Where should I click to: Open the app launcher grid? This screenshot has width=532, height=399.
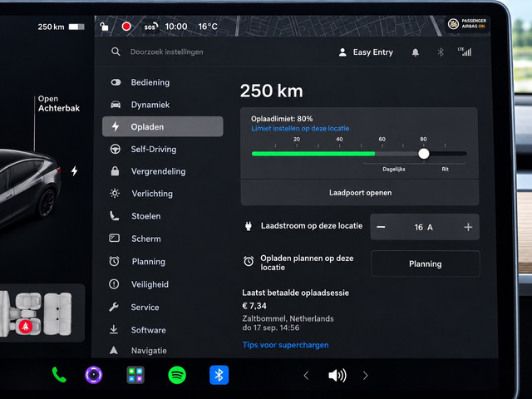pyautogui.click(x=135, y=375)
